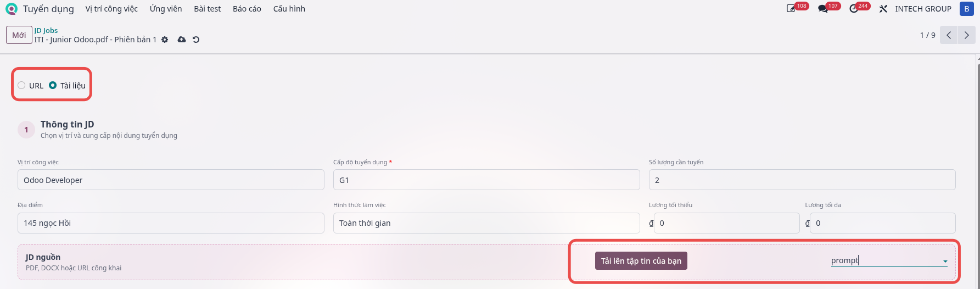Screen dimensions: 980x289
Task: Open the Vị trí công việc menu
Action: pos(111,9)
